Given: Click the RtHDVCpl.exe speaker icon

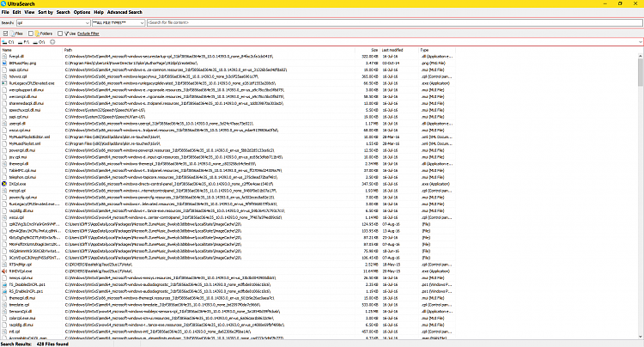Looking at the screenshot, I should click(4, 271).
